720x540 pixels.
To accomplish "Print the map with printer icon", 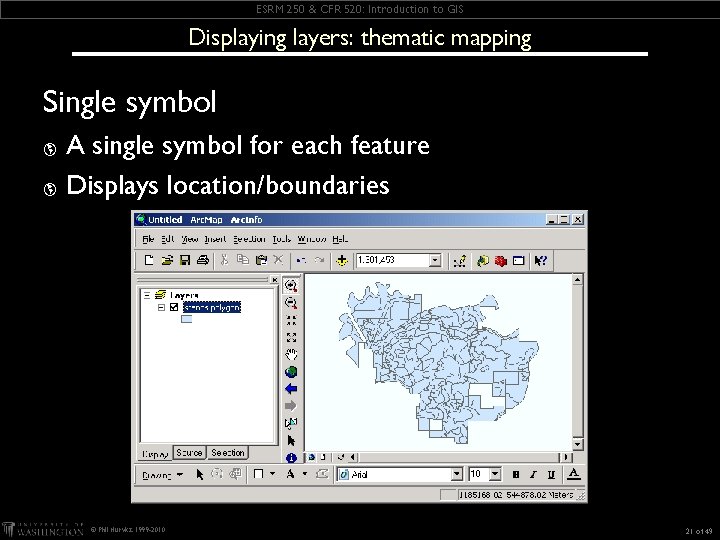I will (x=203, y=260).
